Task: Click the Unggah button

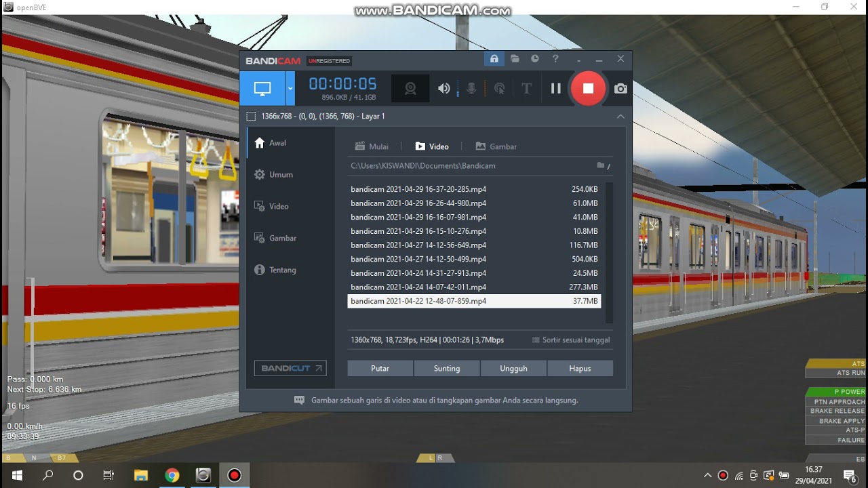Action: tap(513, 368)
